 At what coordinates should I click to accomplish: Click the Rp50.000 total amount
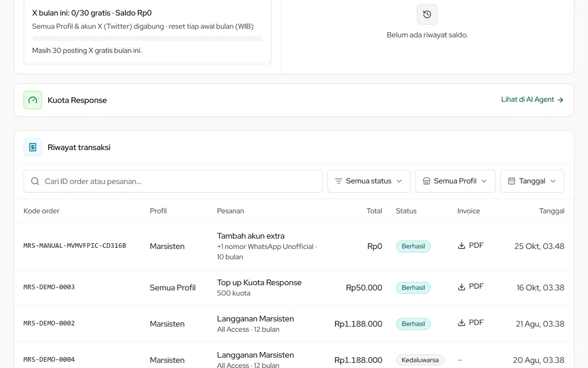363,287
